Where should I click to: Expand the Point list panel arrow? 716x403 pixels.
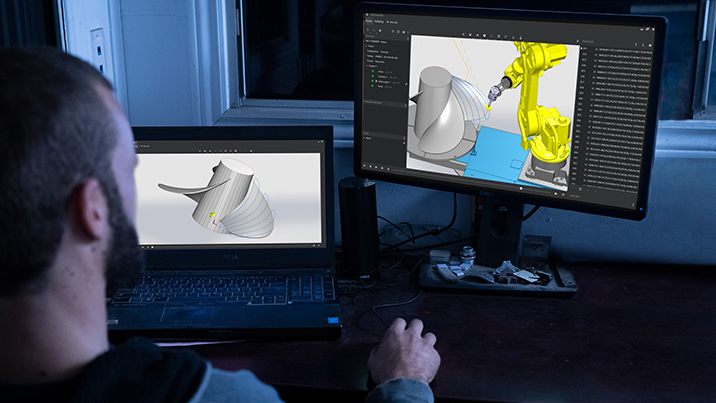578,41
